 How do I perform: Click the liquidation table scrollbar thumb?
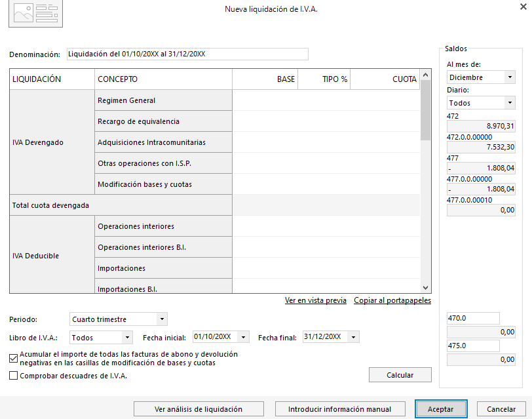[x=425, y=110]
